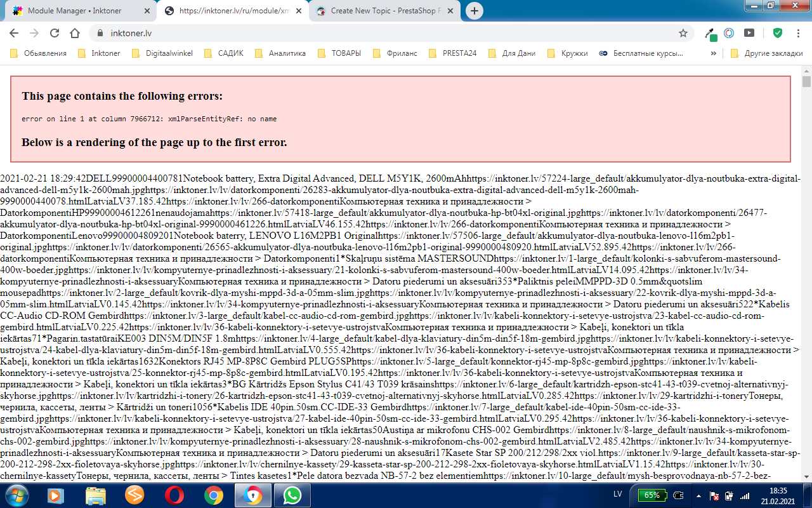The image size is (812, 508).
Task: Open the Кружки bookmarks folder
Action: (x=567, y=53)
